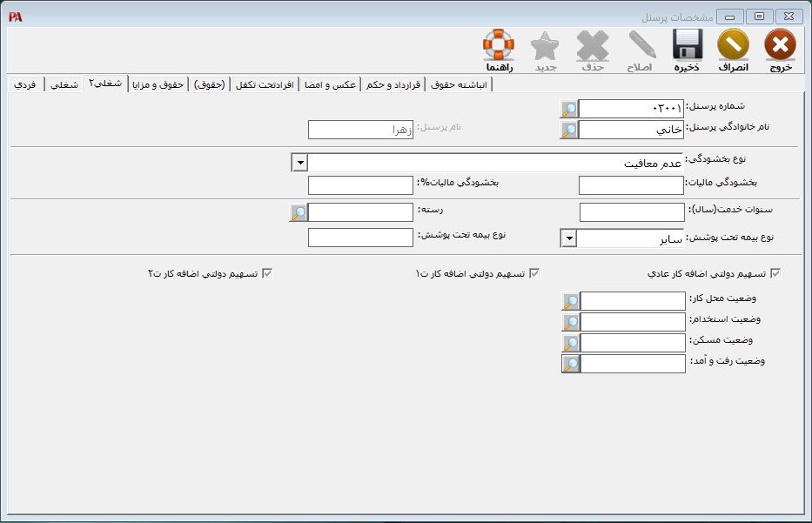This screenshot has width=812, height=523.
Task: Open راهنما (Help) lifebuoy icon
Action: click(x=499, y=46)
